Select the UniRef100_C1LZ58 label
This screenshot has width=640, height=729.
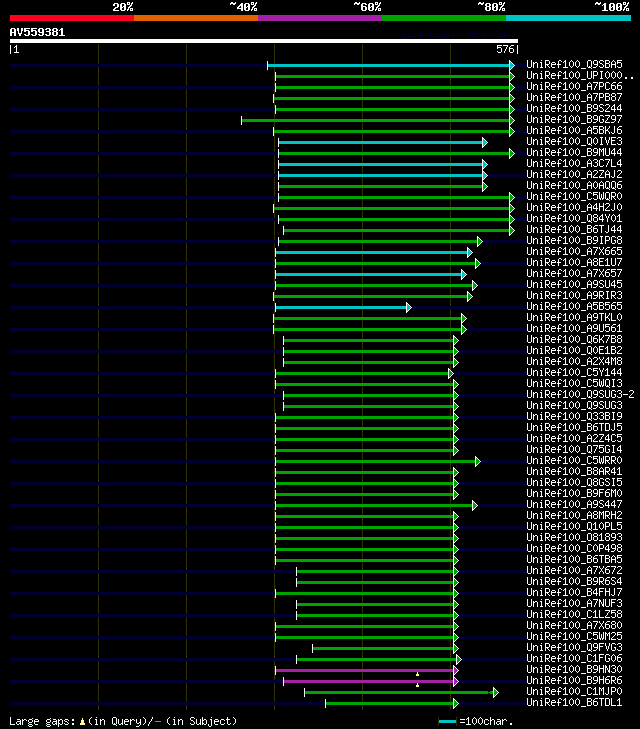(x=574, y=615)
